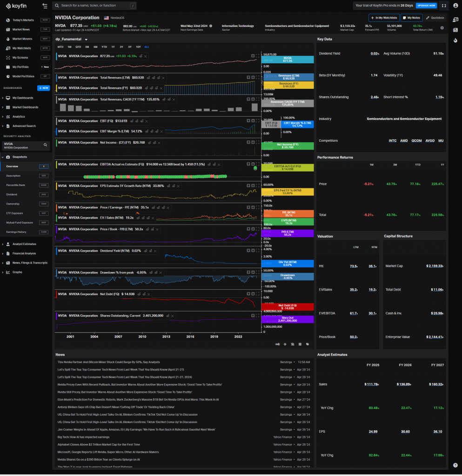Screen dimensions: 462x476
Task: Click the Upgrade Now button
Action: tap(426, 6)
